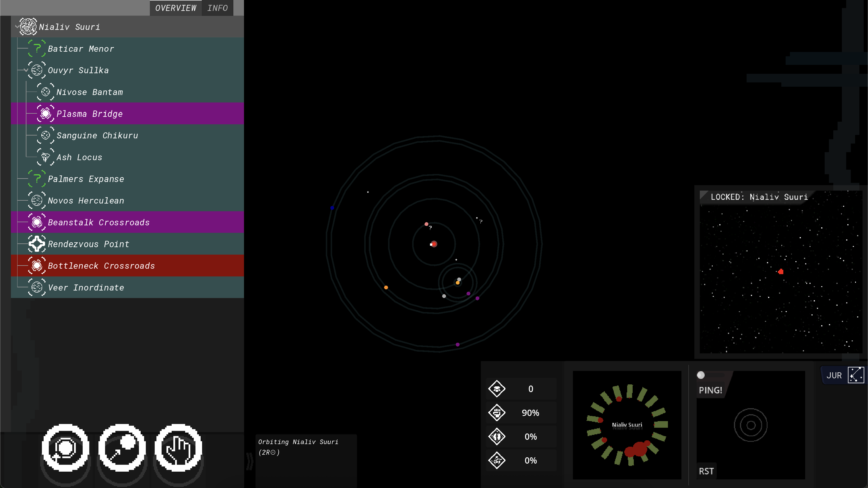
Task: Click the green question mark by Baticar Menor
Action: click(37, 49)
